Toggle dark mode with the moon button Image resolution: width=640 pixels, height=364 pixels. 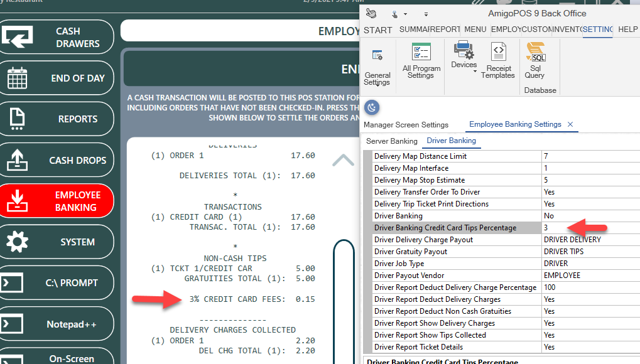(372, 108)
